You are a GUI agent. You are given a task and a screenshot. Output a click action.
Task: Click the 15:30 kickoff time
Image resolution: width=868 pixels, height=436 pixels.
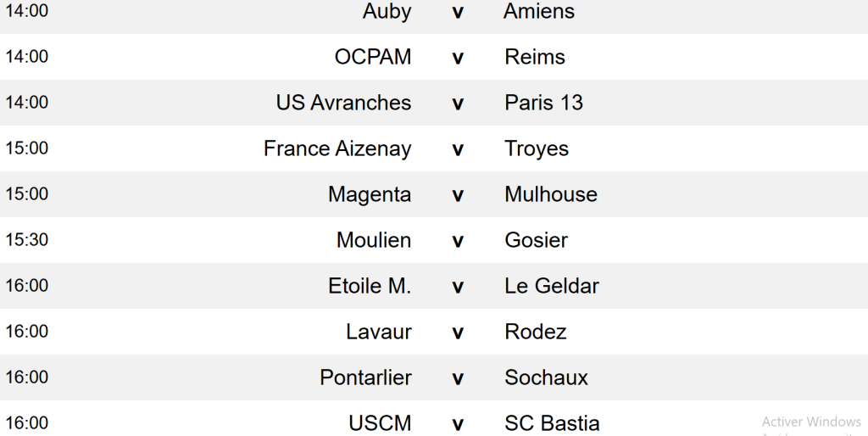(x=27, y=241)
